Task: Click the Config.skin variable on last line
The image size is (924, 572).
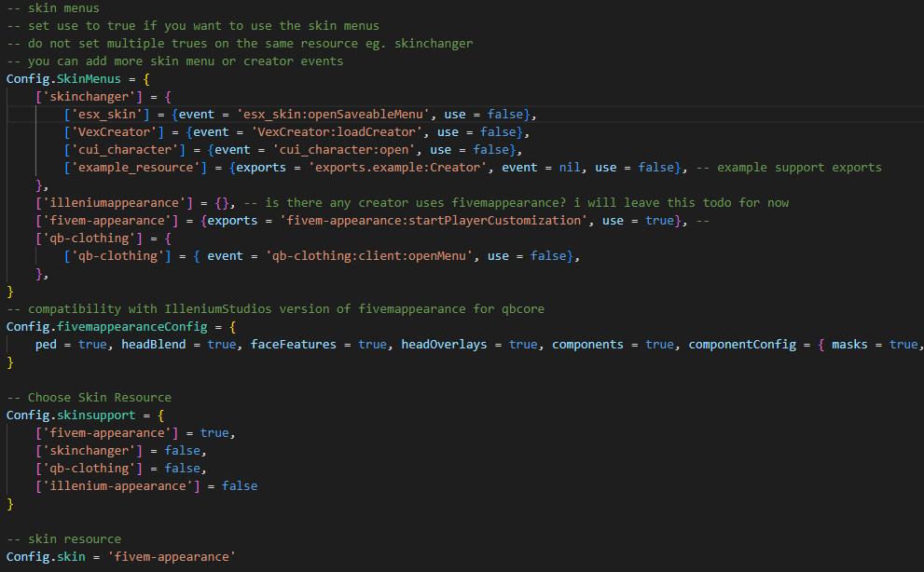Action: tap(48, 556)
